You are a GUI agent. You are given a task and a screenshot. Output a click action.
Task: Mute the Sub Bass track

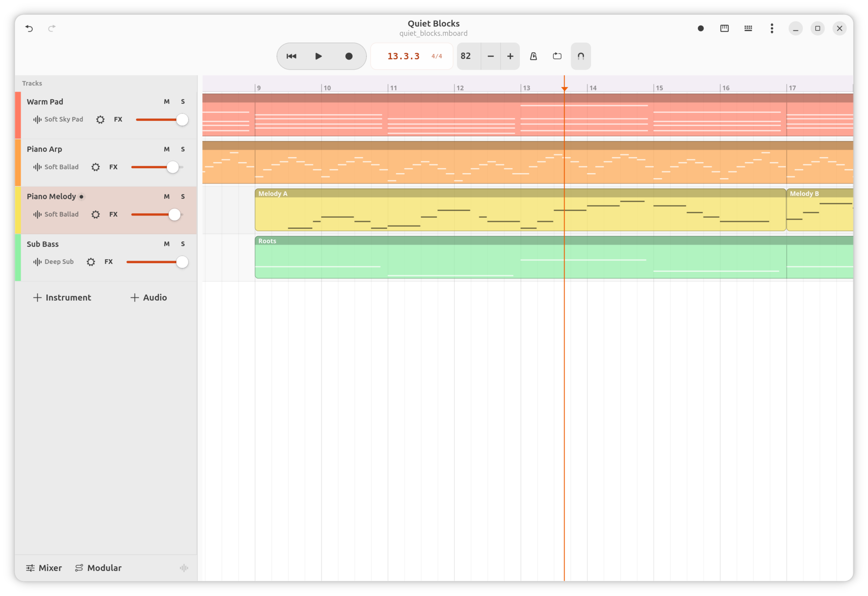tap(167, 244)
